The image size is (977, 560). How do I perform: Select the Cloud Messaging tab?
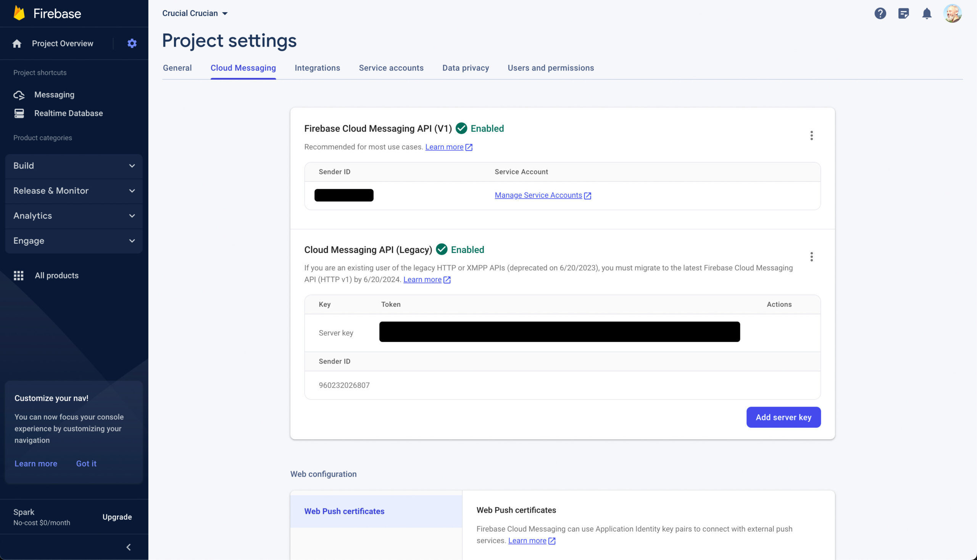[x=243, y=68]
